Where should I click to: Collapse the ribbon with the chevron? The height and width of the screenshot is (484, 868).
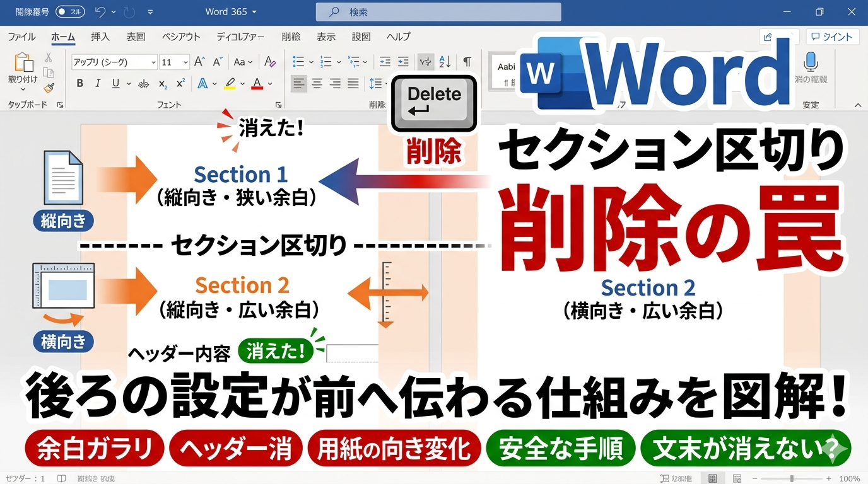[x=857, y=105]
